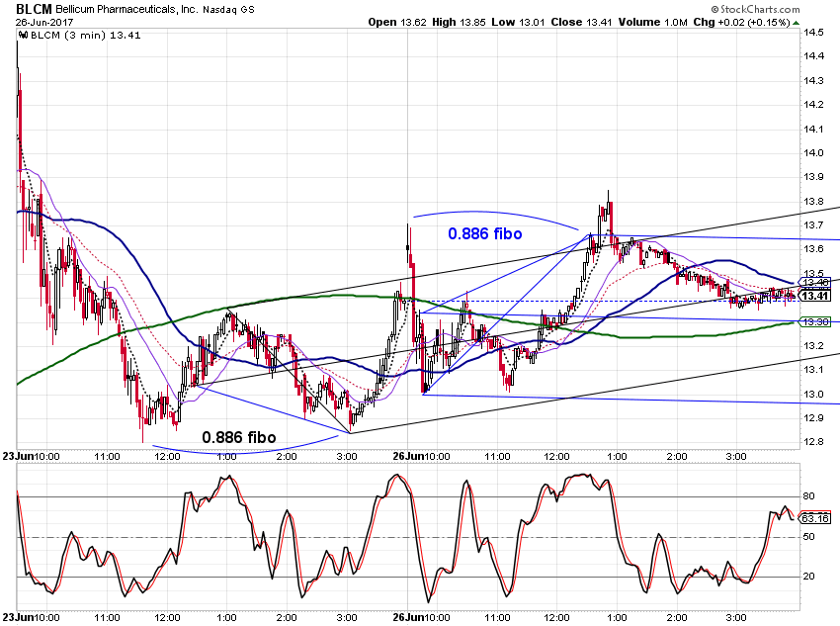Open the StockCharts.com copyright link
This screenshot has width=840, height=626.
(755, 9)
